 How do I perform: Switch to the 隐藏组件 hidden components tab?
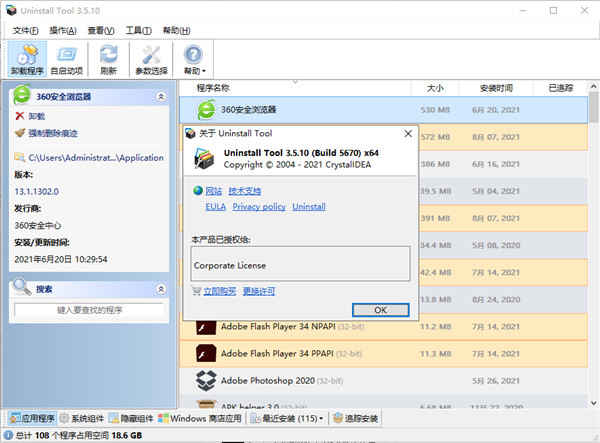point(131,419)
